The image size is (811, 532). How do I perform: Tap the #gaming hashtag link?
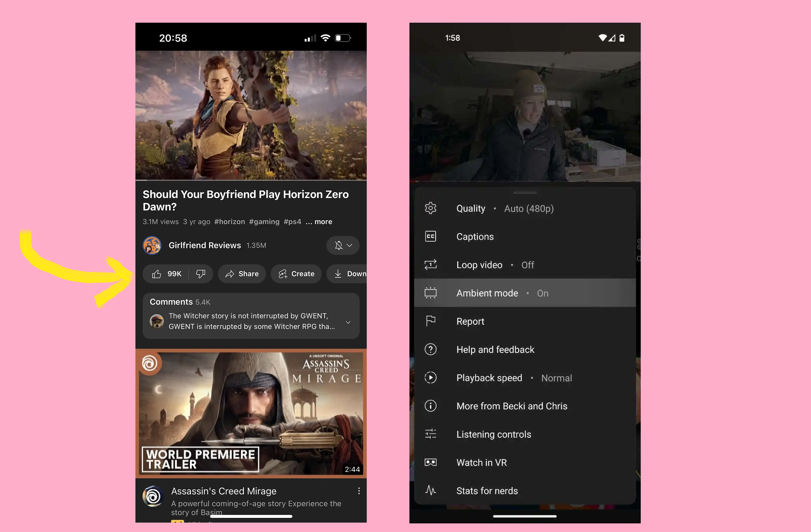(x=264, y=222)
